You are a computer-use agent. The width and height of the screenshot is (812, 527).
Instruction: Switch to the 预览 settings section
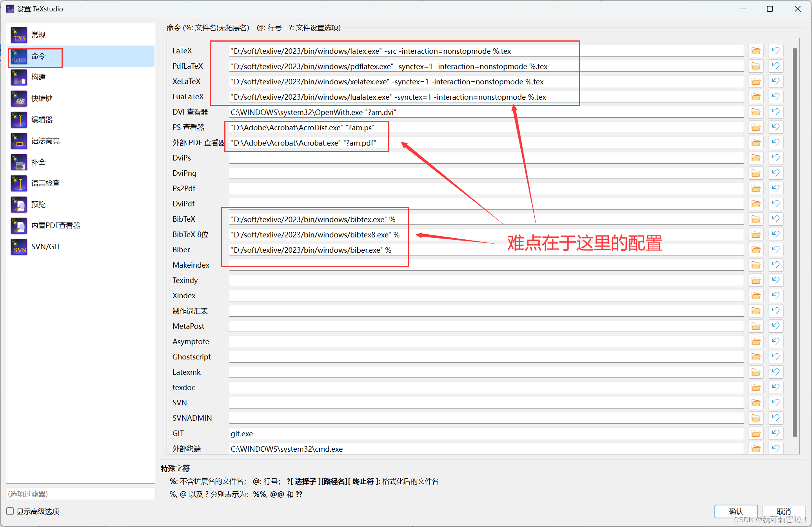(x=18, y=204)
